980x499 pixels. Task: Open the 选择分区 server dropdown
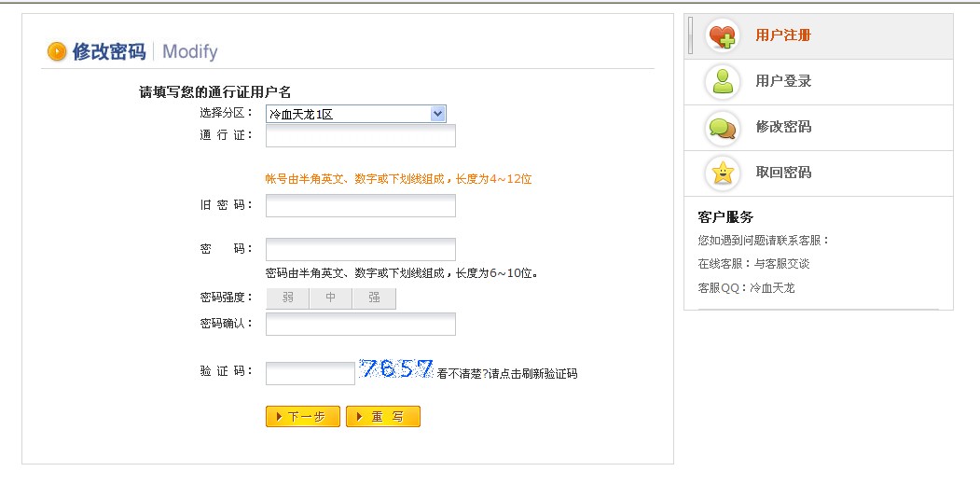tap(354, 114)
